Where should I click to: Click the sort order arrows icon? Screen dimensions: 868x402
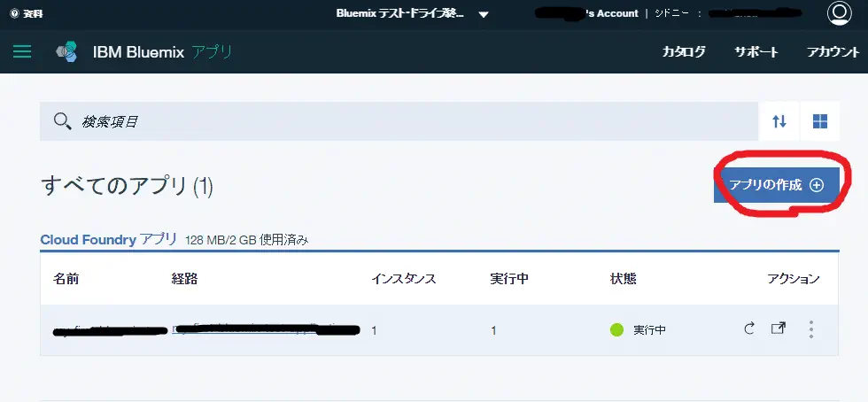click(x=779, y=121)
